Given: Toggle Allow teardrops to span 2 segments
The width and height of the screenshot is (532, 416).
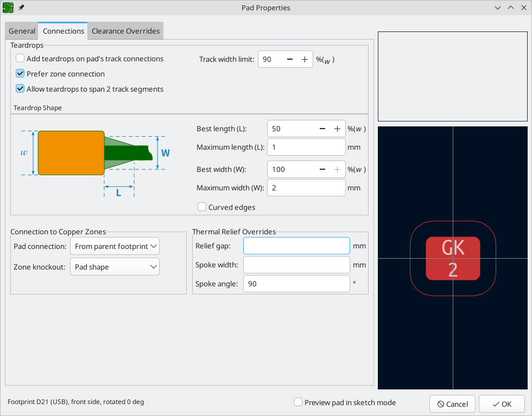Looking at the screenshot, I should [x=20, y=89].
